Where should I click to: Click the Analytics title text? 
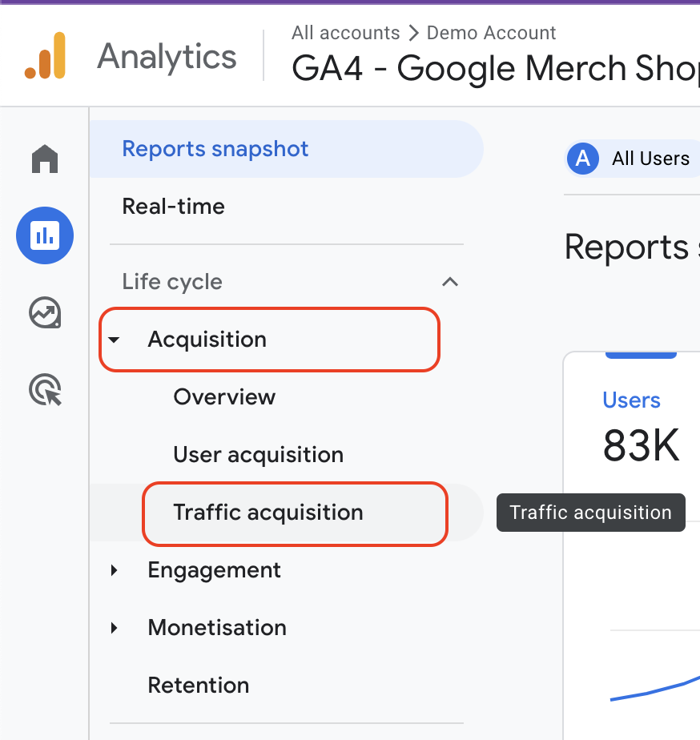167,57
